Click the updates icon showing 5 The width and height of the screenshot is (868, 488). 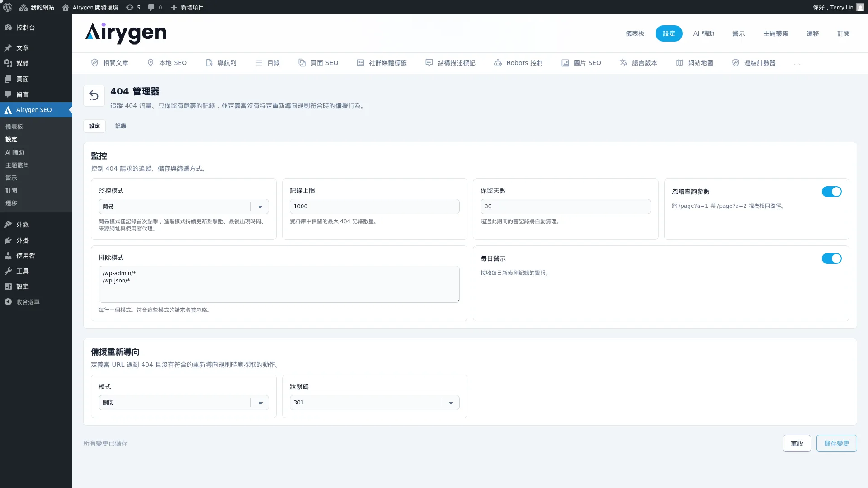133,7
